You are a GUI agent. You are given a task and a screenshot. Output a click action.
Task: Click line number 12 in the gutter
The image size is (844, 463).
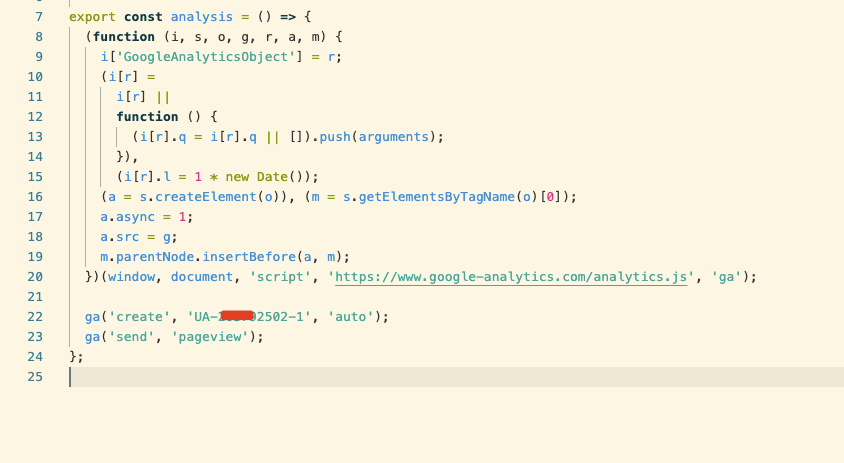(35, 117)
